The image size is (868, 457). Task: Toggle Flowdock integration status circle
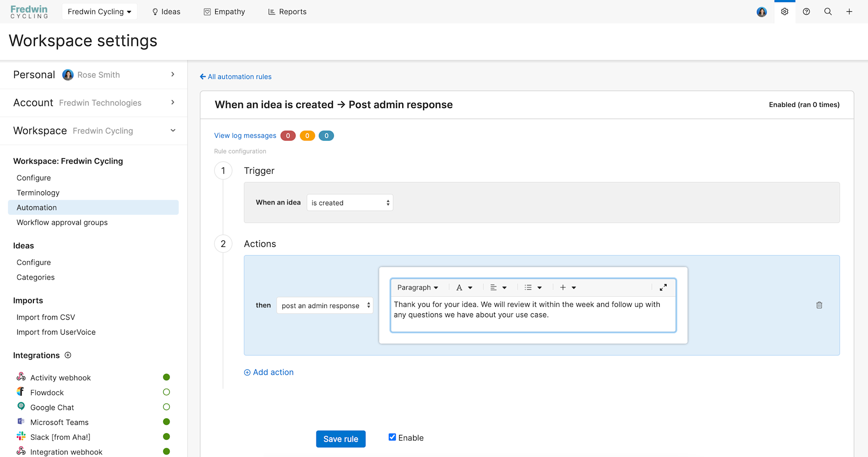tap(166, 392)
